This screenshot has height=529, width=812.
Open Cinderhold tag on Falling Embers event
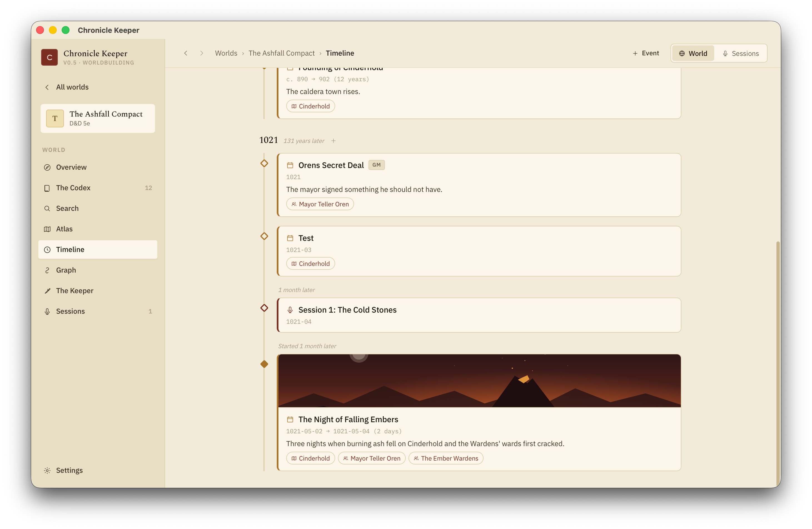[310, 458]
